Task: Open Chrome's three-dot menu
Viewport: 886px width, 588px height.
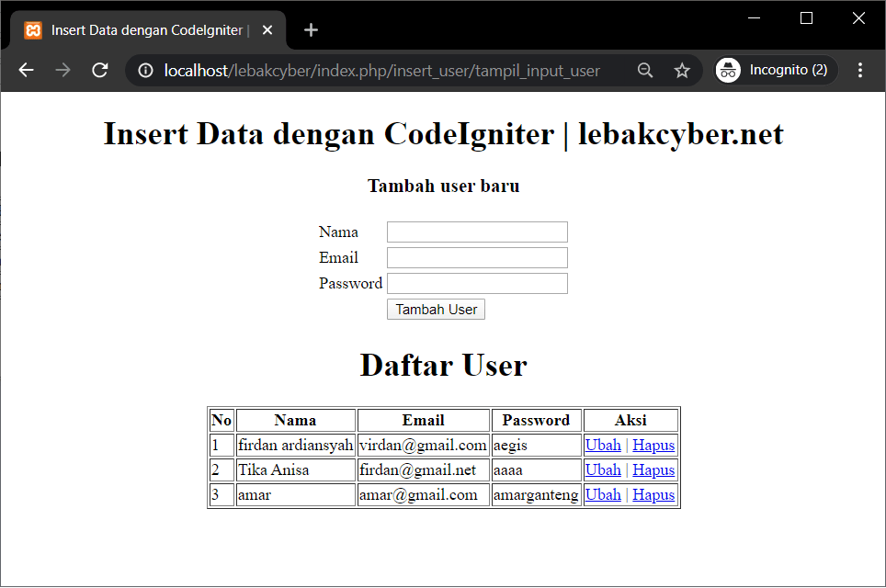Action: [860, 70]
